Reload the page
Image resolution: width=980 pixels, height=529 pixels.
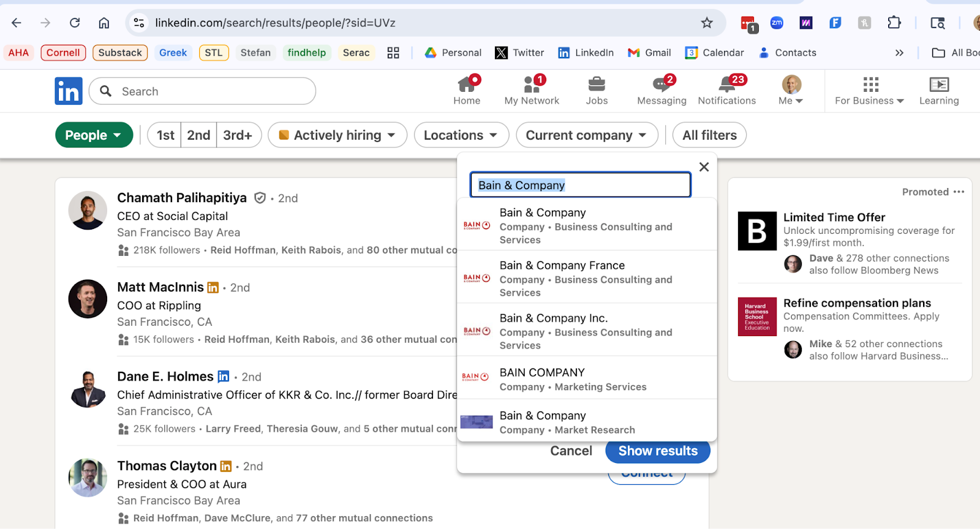pos(75,23)
